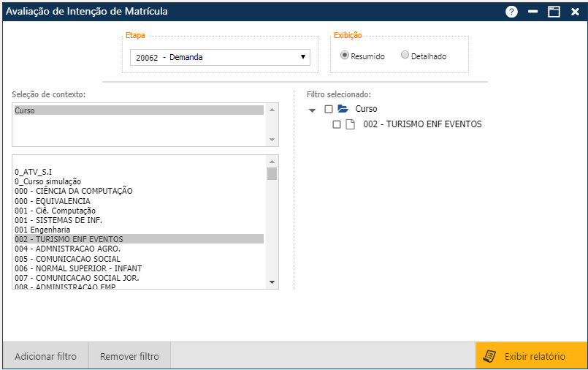This screenshot has width=588, height=370.
Task: Open the Etapa dropdown
Action: coord(220,57)
